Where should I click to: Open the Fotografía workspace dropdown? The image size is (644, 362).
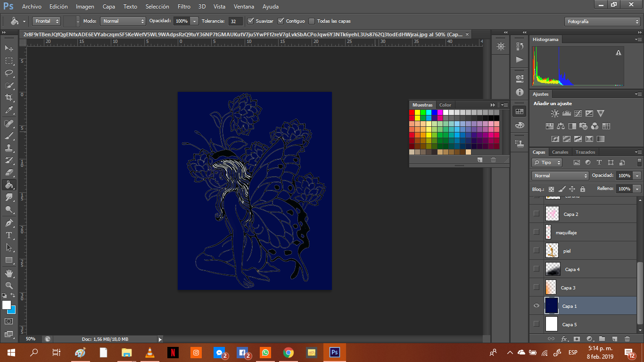602,22
